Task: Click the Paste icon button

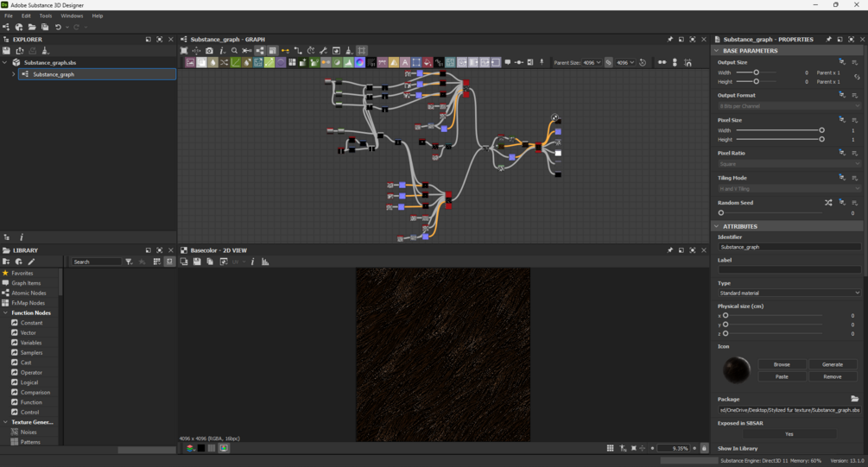Action: (782, 376)
